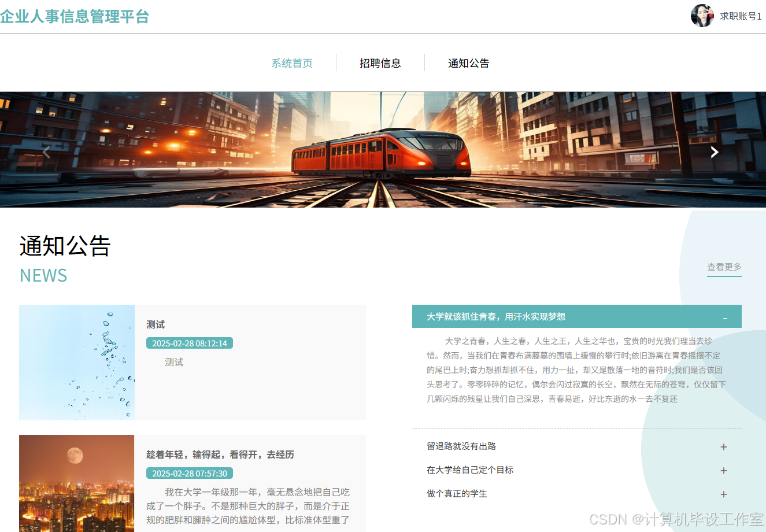
Task: Open the 通知公告 nav item
Action: pos(469,63)
